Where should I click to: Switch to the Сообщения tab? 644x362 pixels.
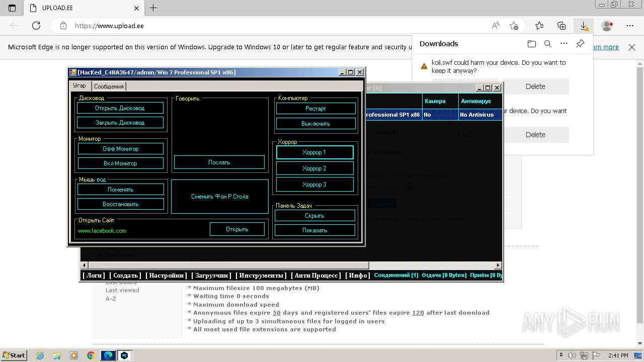pos(109,86)
